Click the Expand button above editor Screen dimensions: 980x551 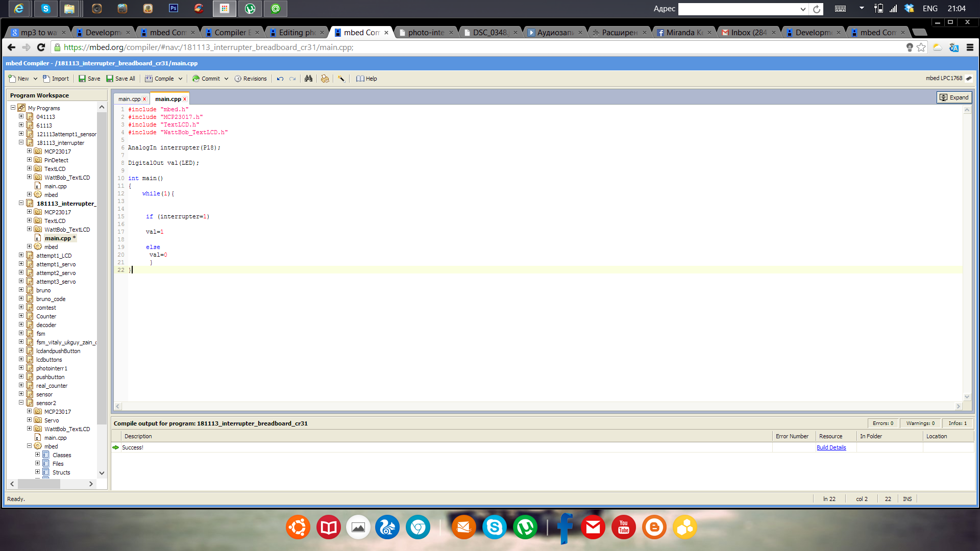(x=954, y=97)
